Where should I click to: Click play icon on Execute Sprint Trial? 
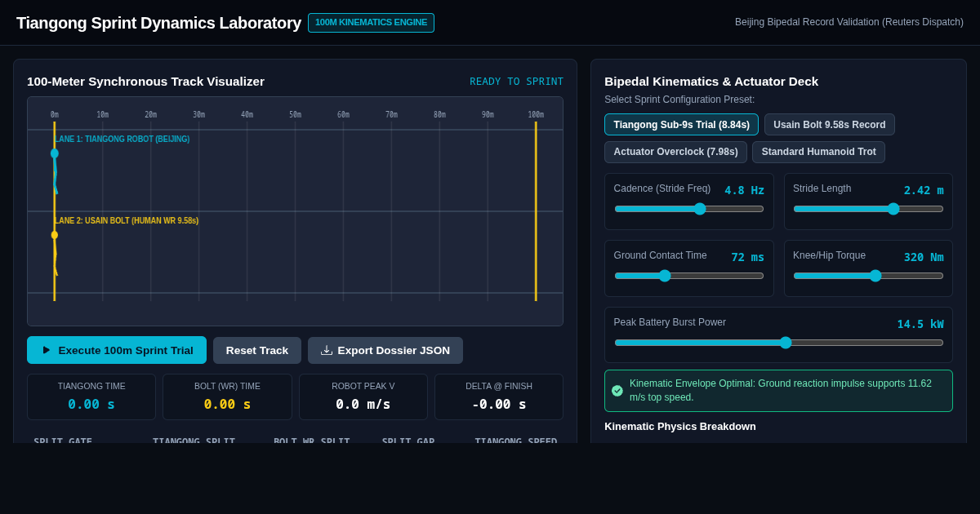click(47, 350)
